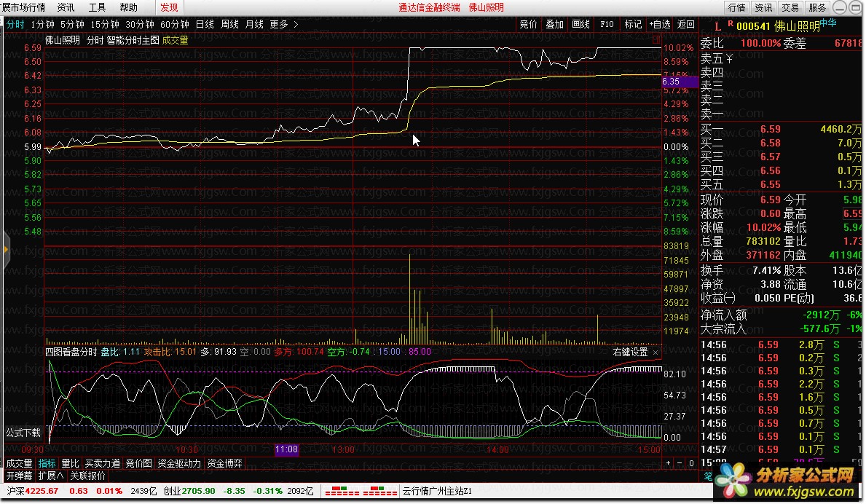
Task: Click the 叠加 toolbar button
Action: tap(554, 24)
